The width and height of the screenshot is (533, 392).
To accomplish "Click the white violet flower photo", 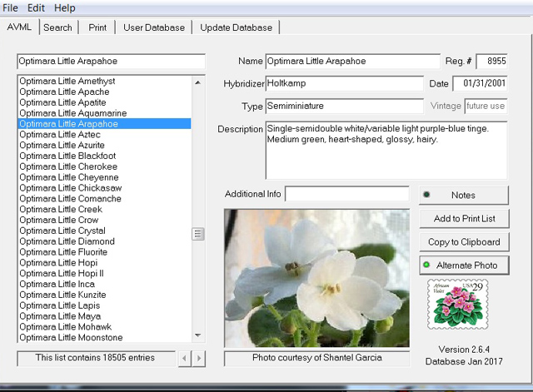I will click(316, 278).
